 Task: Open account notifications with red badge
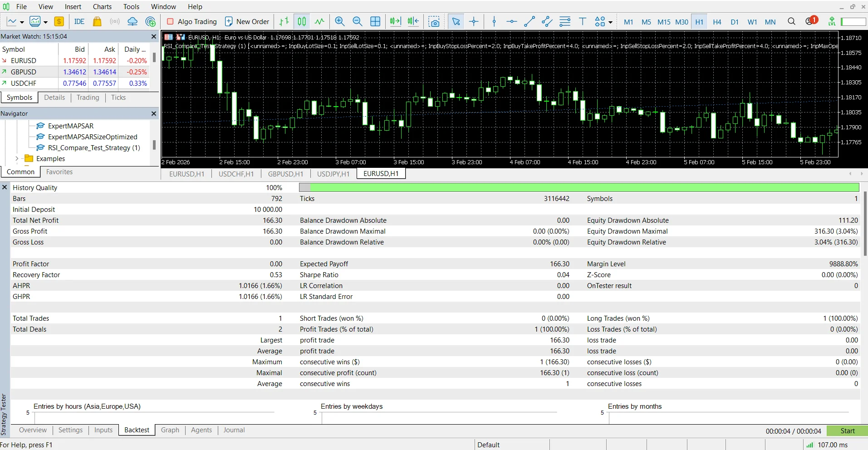click(811, 21)
